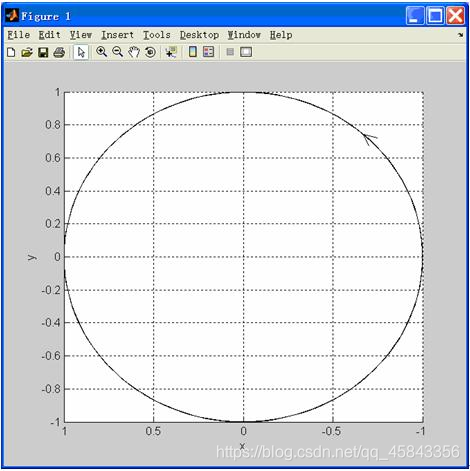This screenshot has width=470, height=471.
Task: Activate the Pan hand tool
Action: 134,52
